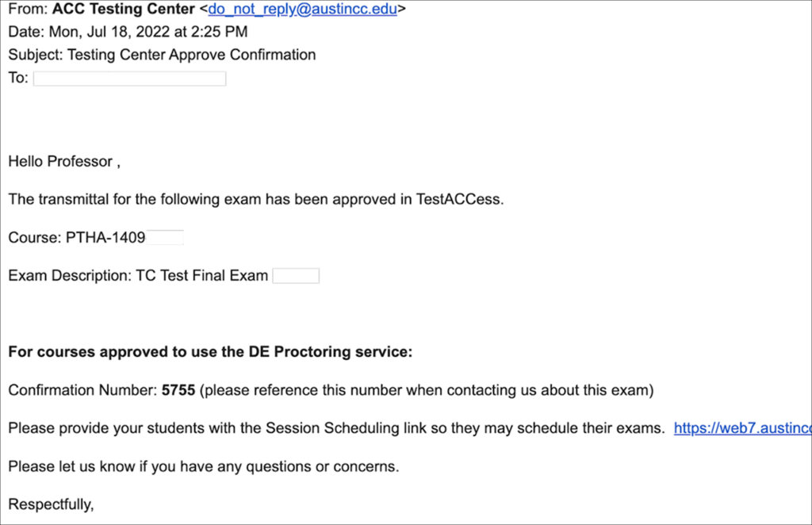Image resolution: width=812 pixels, height=525 pixels.
Task: Click the Hello Professor greeting
Action: tap(63, 162)
